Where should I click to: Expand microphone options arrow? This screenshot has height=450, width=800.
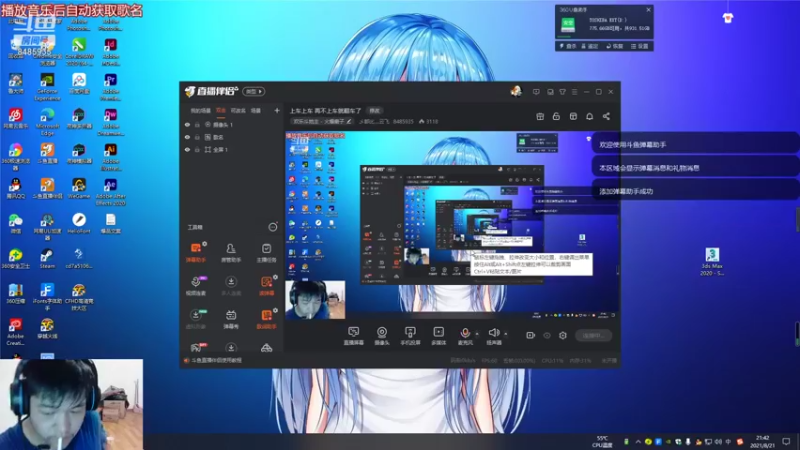coord(477,334)
